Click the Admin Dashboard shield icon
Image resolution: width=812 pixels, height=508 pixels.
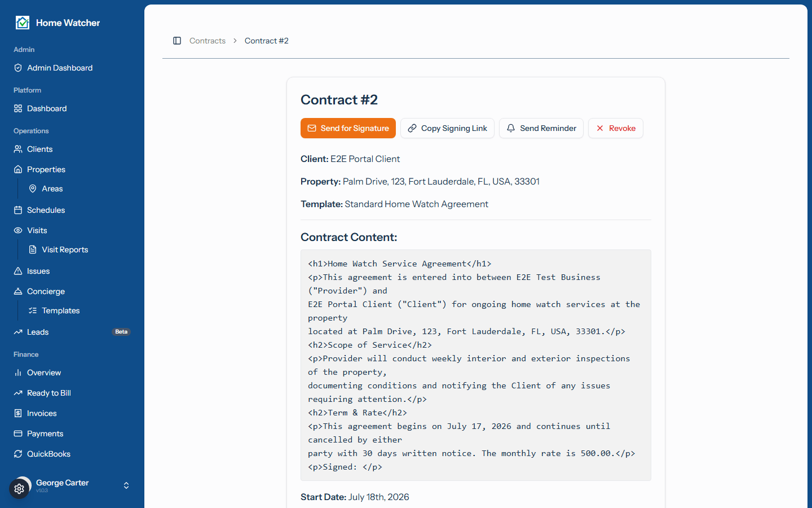point(18,68)
